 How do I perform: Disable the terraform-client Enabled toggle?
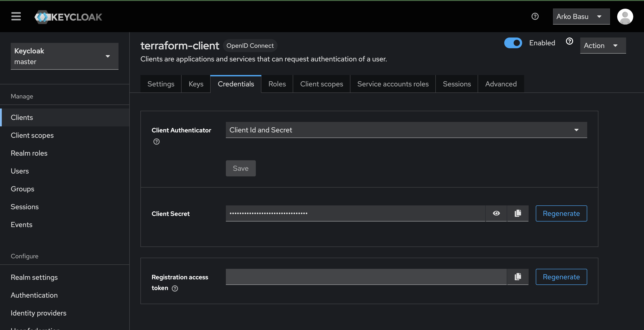pos(513,43)
